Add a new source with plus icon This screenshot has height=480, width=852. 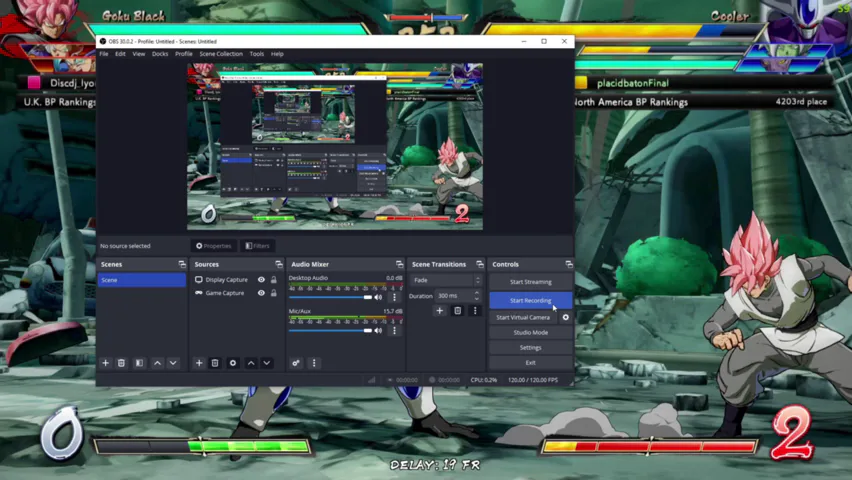[199, 363]
